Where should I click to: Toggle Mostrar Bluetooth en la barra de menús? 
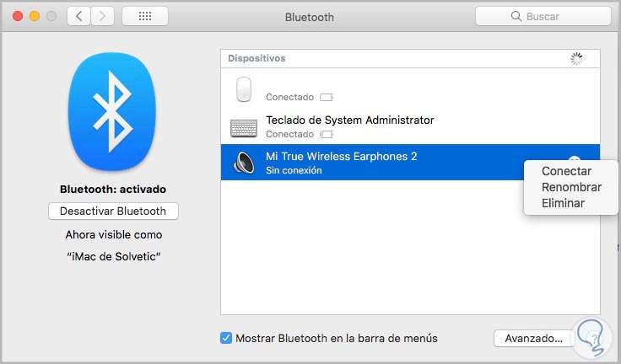(226, 338)
